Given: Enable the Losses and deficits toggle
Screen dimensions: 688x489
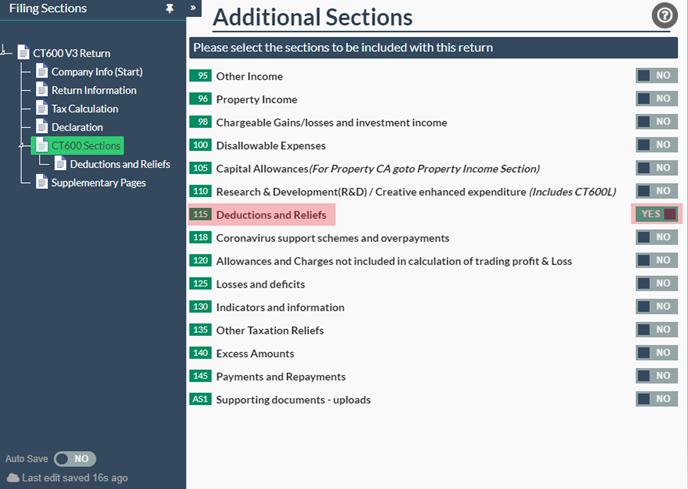Looking at the screenshot, I should coord(657,284).
